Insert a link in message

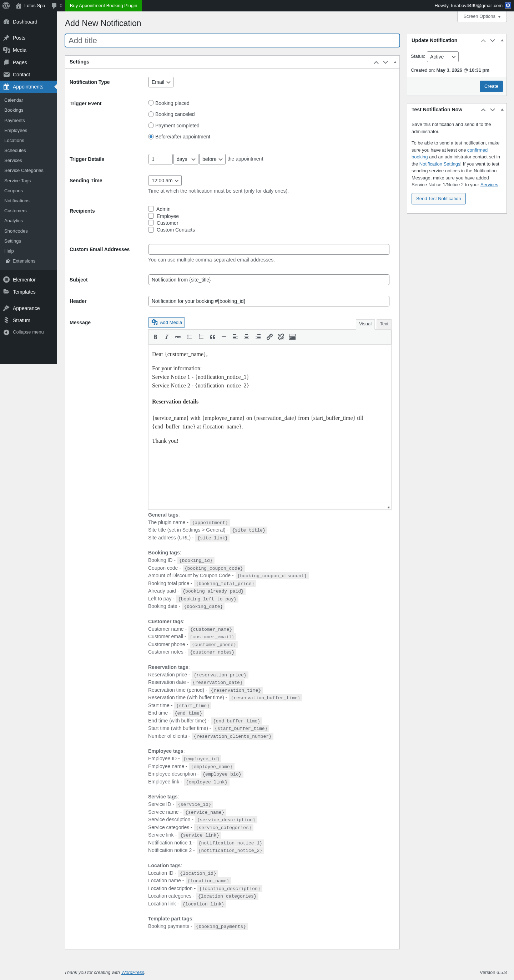pos(269,337)
